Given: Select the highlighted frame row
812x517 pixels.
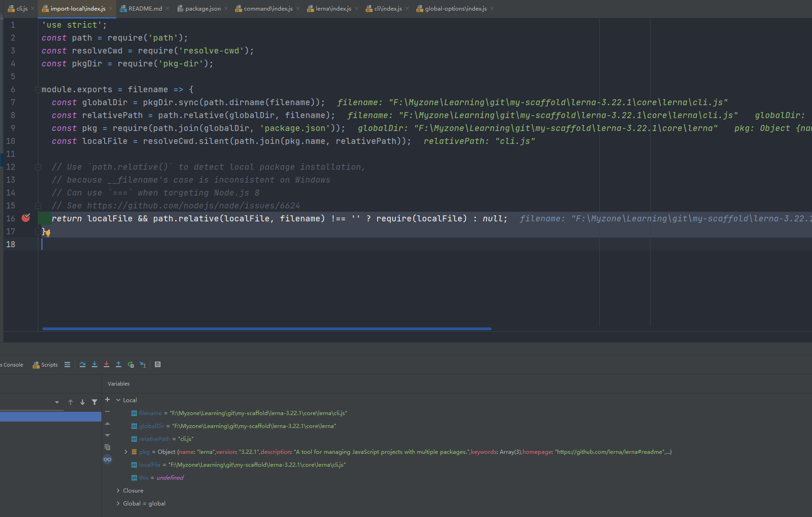Looking at the screenshot, I should [x=51, y=417].
